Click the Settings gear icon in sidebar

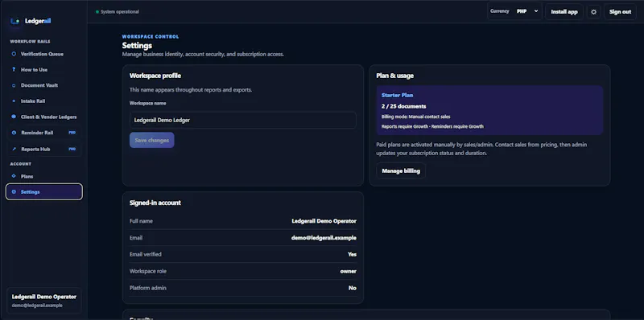[x=14, y=192]
